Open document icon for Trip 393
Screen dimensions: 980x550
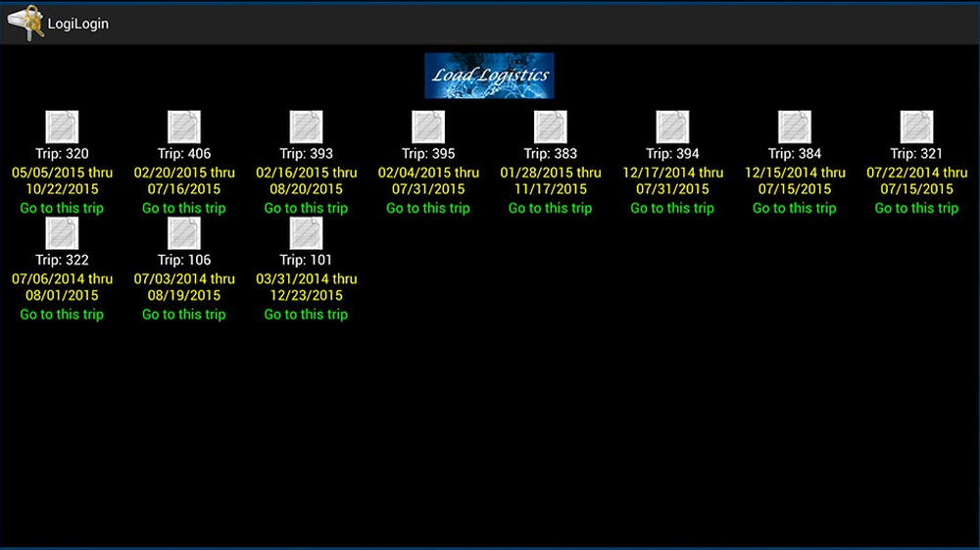[306, 126]
